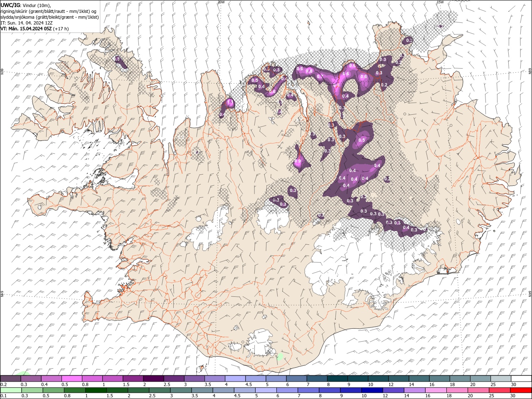Select lavender snow swatch between 3.5 and 4
The image size is (532, 399).
click(214, 379)
